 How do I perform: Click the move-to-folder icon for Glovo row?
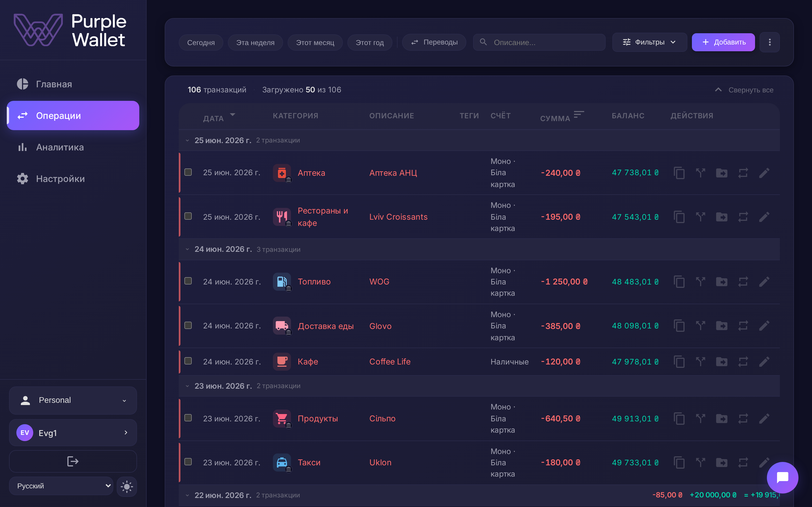[722, 326]
